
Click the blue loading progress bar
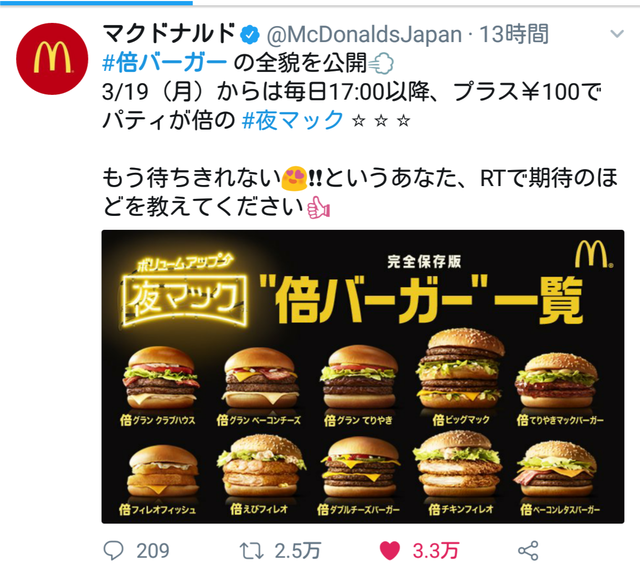pos(96,2)
